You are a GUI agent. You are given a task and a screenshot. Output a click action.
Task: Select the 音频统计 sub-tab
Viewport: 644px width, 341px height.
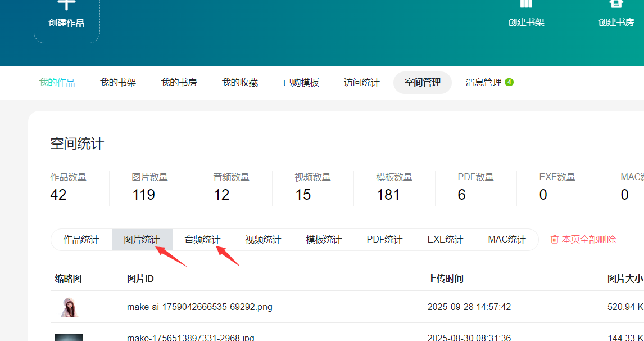[202, 240]
